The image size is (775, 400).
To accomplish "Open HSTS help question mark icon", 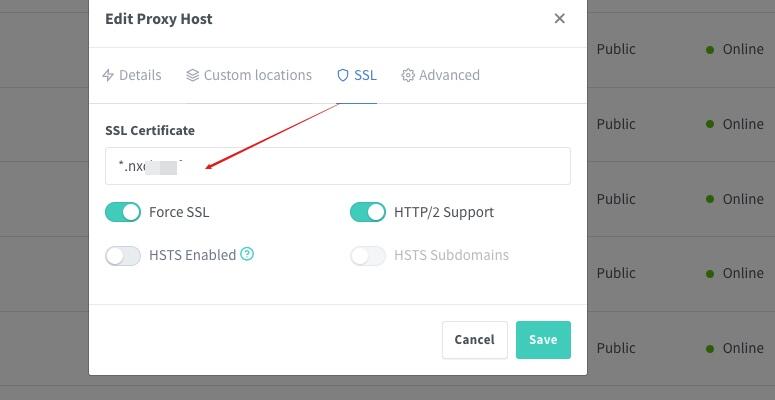I will pyautogui.click(x=247, y=254).
